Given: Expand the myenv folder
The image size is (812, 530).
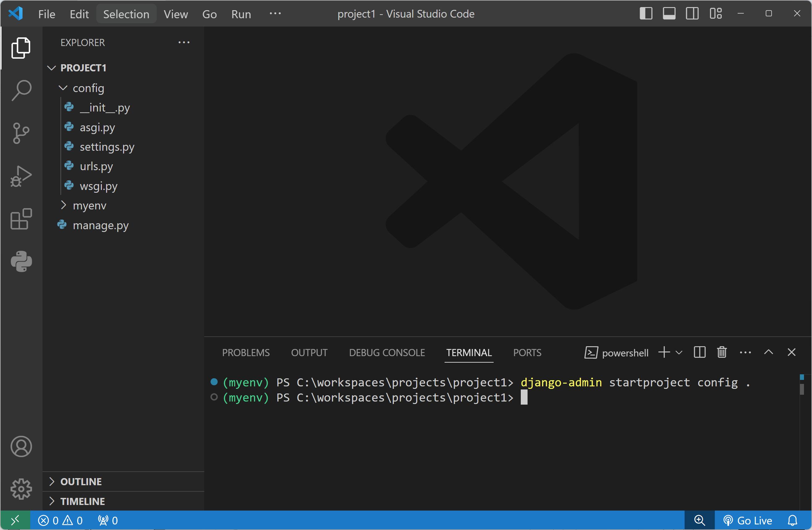Looking at the screenshot, I should (63, 205).
